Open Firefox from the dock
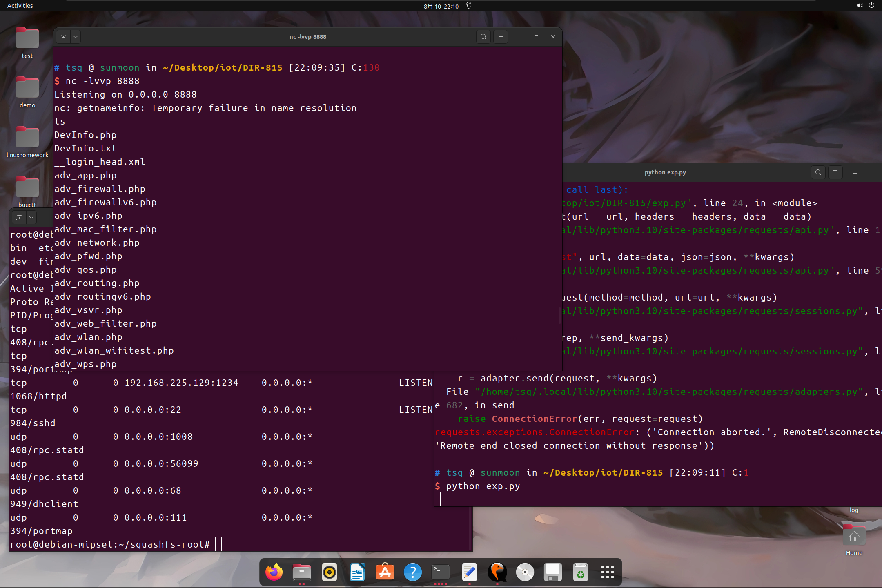 [274, 572]
